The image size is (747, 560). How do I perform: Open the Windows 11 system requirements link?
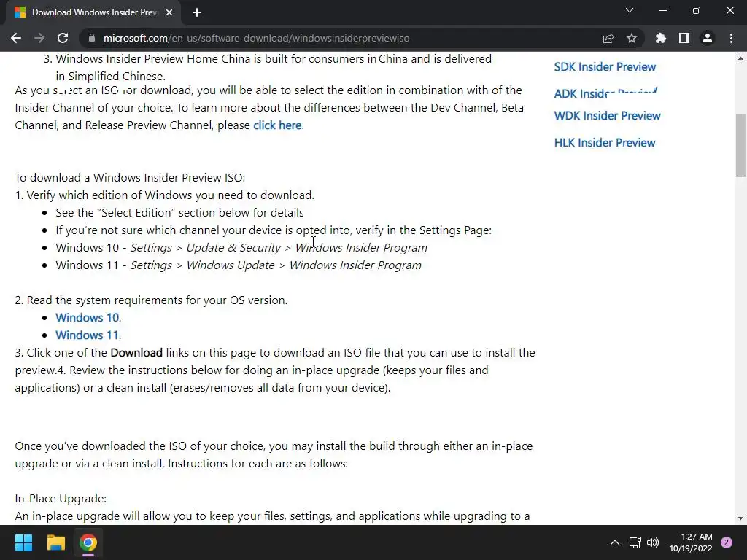tap(88, 335)
